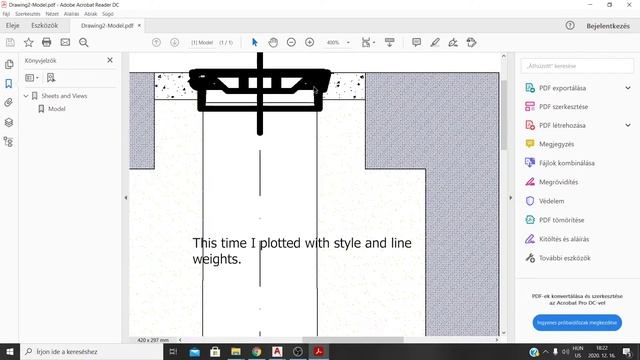Image resolution: width=640 pixels, height=360 pixels.
Task: Open the Védelem protect tool
Action: tap(551, 201)
